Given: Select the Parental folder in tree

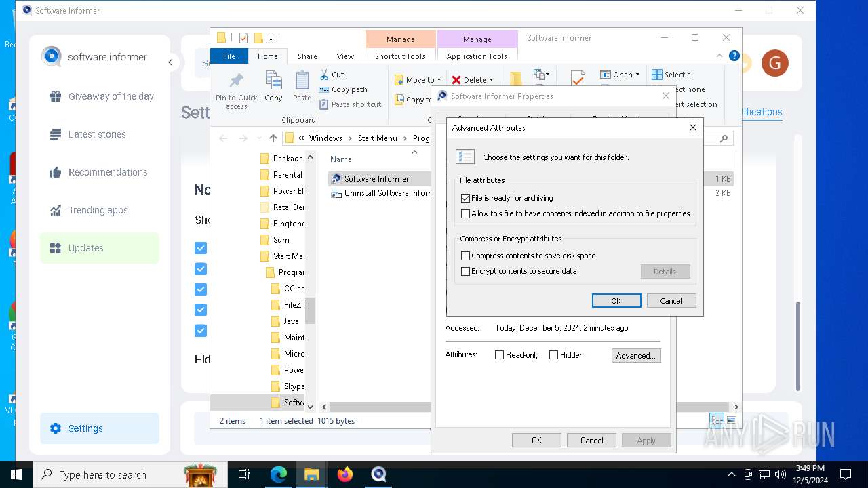Looking at the screenshot, I should pyautogui.click(x=282, y=175).
